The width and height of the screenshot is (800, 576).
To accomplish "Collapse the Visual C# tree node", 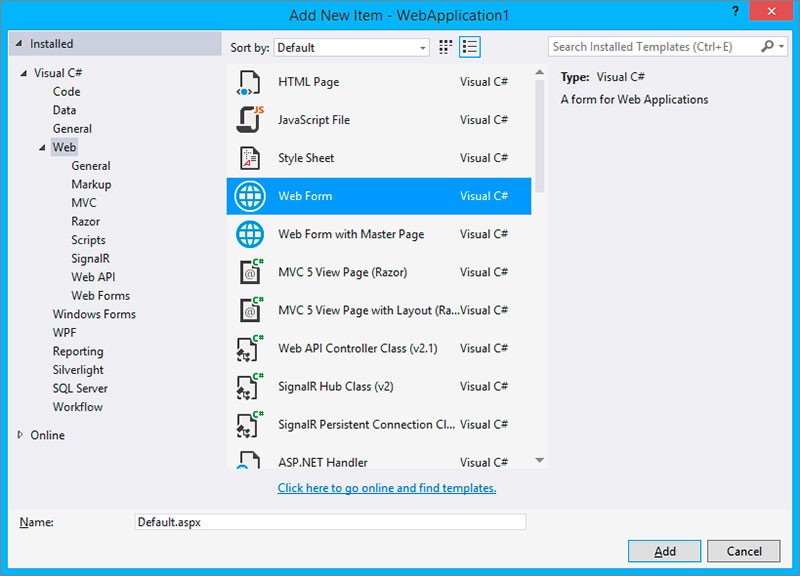I will (23, 73).
